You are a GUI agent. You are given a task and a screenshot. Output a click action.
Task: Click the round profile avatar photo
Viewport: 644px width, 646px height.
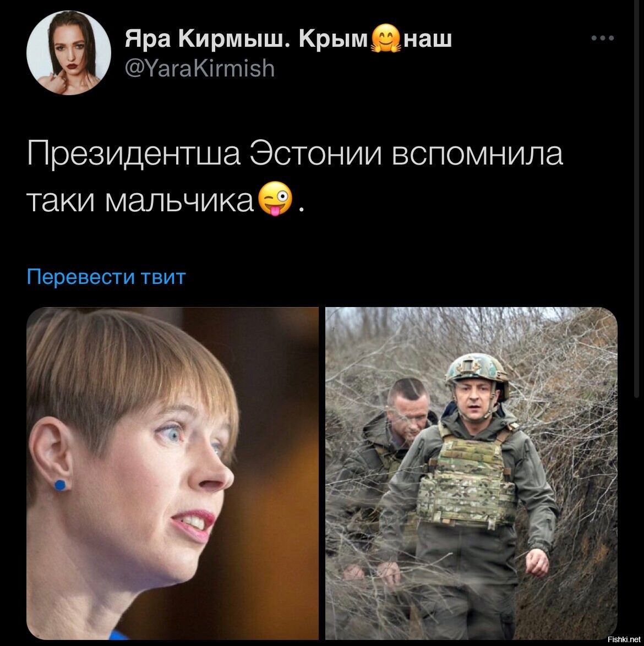coord(69,53)
